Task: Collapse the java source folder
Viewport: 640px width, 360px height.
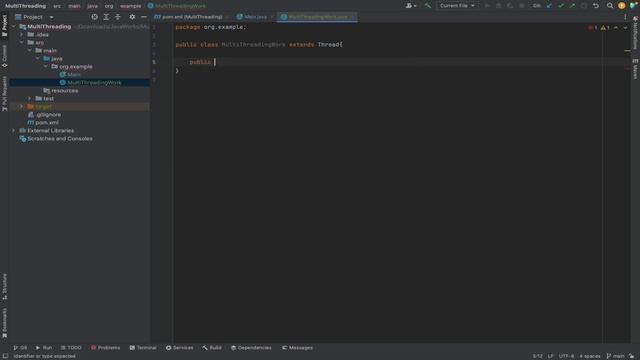Action: click(x=38, y=58)
